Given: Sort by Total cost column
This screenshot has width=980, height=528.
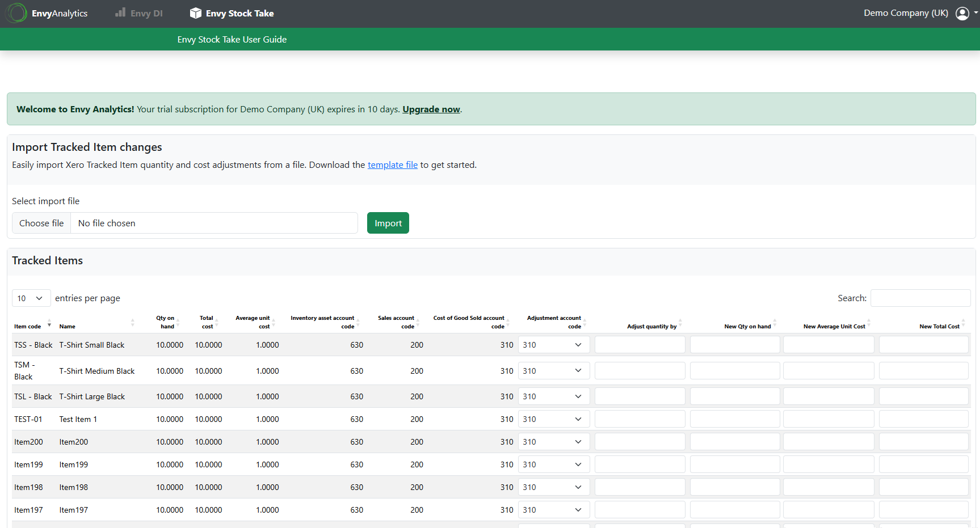Looking at the screenshot, I should (x=217, y=323).
